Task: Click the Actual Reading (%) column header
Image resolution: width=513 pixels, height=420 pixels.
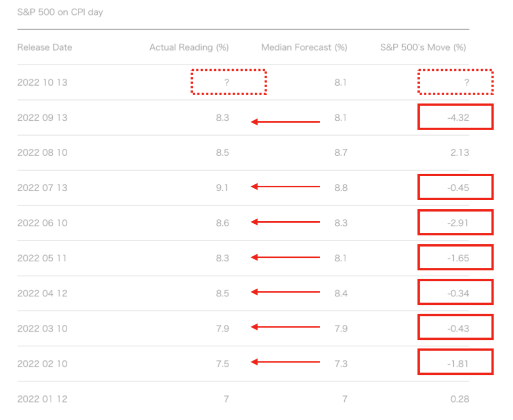Action: pyautogui.click(x=189, y=48)
